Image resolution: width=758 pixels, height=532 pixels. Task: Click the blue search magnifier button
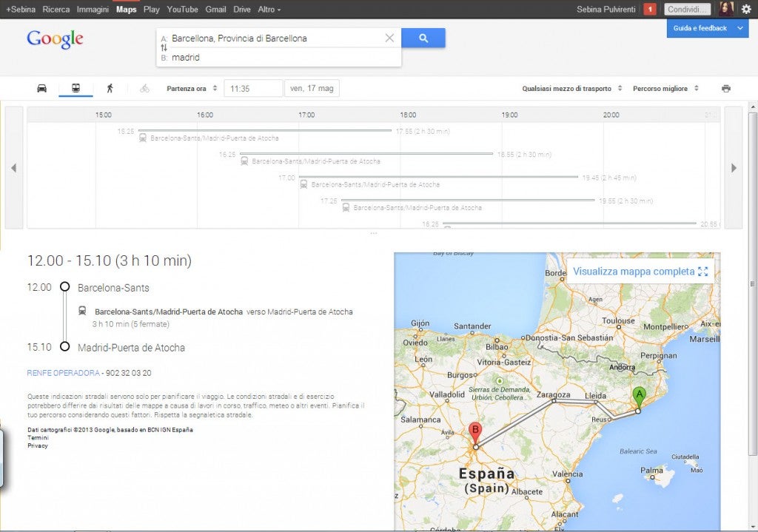pyautogui.click(x=423, y=38)
